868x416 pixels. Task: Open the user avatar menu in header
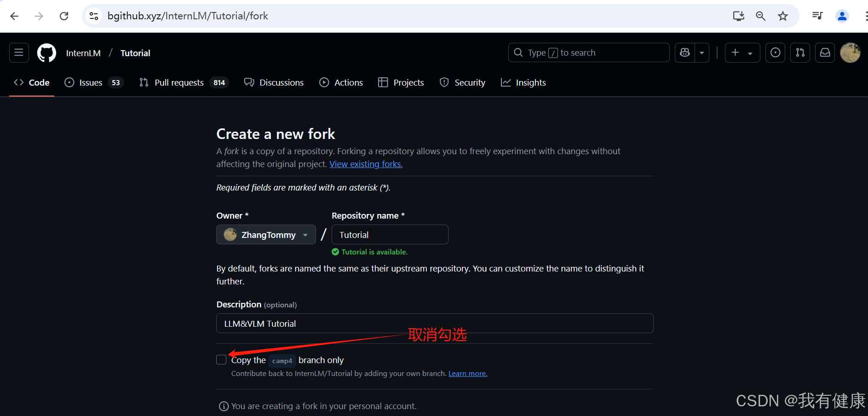pyautogui.click(x=850, y=52)
